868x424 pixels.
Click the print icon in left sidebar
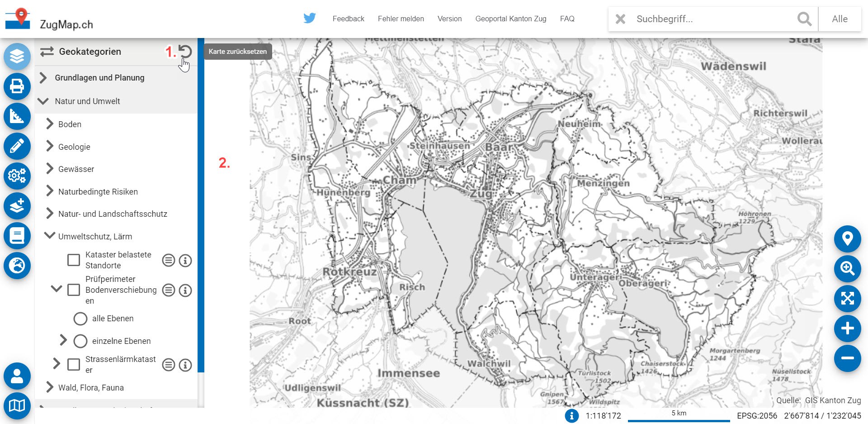point(17,86)
